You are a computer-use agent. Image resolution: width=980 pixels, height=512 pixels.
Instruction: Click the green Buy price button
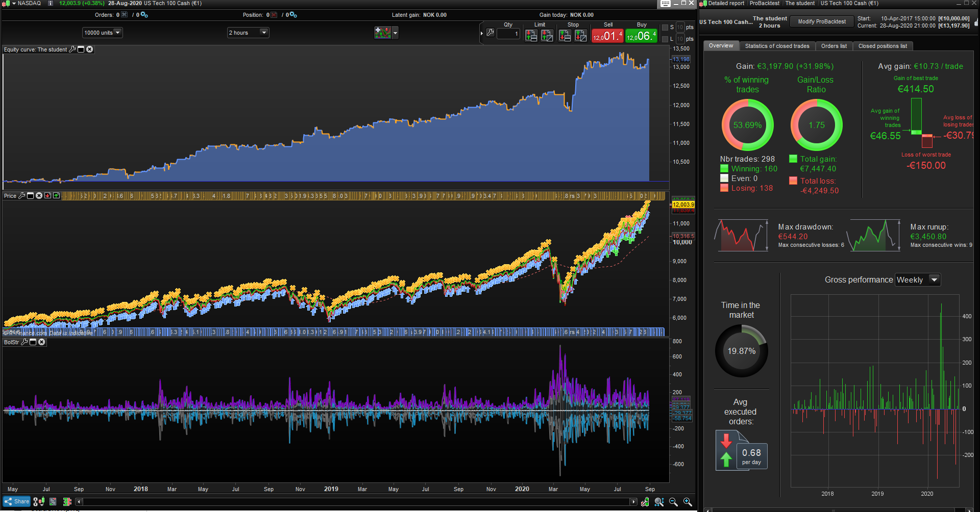[x=641, y=36]
